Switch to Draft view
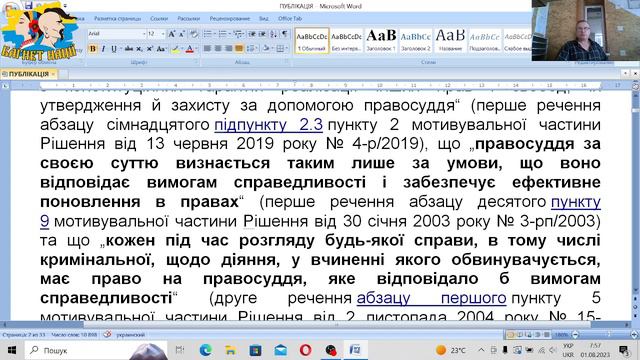This screenshot has width=640, height=360. pyautogui.click(x=547, y=335)
